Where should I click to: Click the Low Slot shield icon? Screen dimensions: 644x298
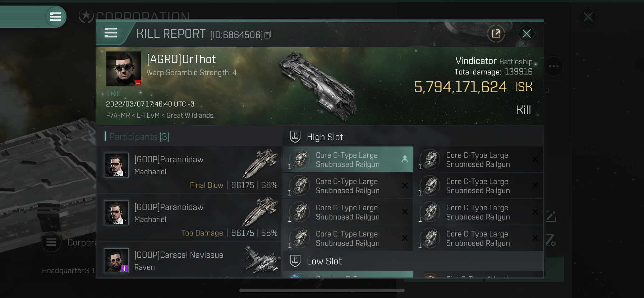coord(295,261)
